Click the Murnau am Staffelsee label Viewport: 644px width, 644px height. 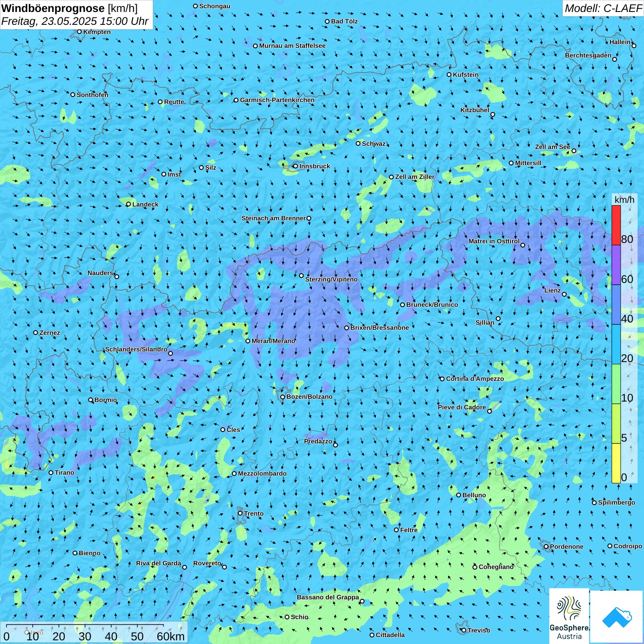tap(292, 46)
